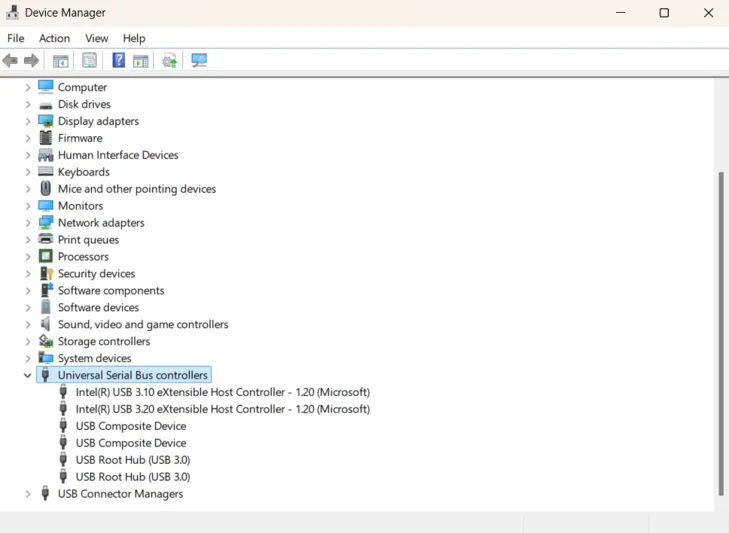Expand the System devices chevron
Viewport: 729px width, 533px height.
[28, 358]
